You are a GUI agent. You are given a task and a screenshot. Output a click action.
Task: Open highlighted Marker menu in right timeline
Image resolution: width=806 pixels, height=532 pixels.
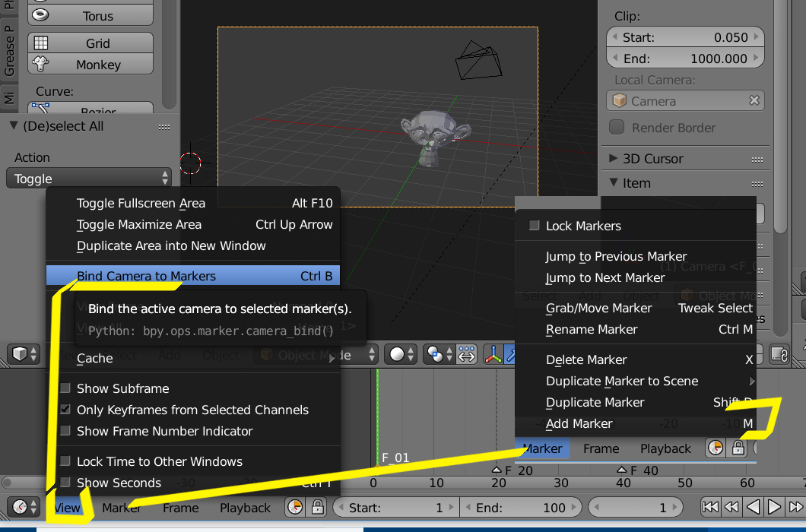[x=542, y=448]
